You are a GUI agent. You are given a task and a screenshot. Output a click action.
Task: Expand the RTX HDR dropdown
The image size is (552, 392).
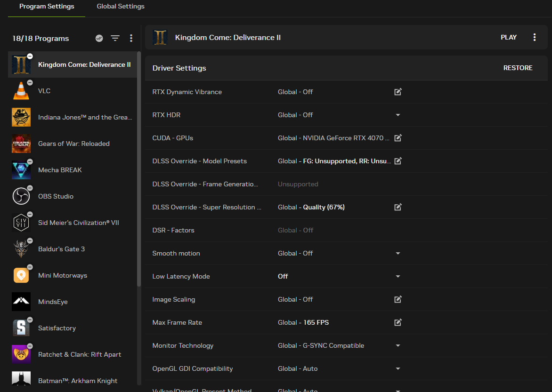point(398,115)
